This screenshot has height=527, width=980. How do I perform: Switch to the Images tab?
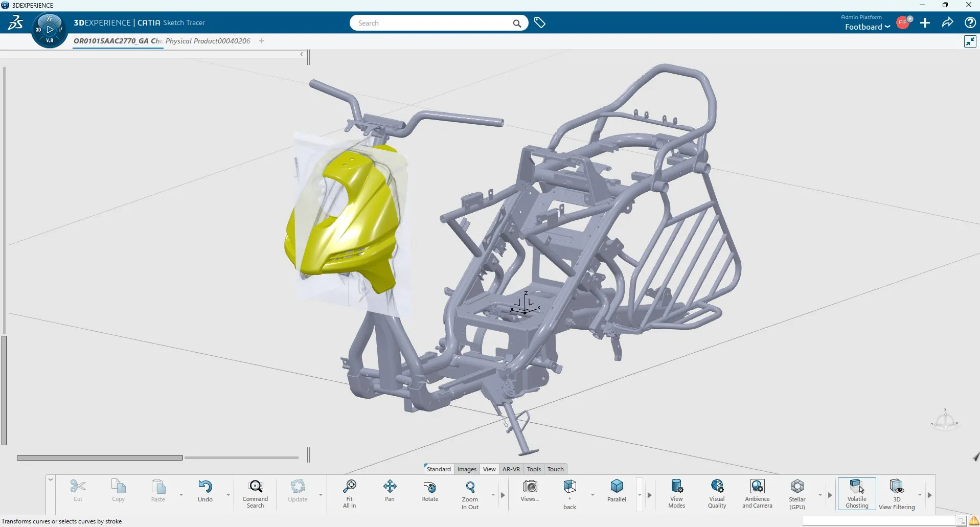(467, 469)
